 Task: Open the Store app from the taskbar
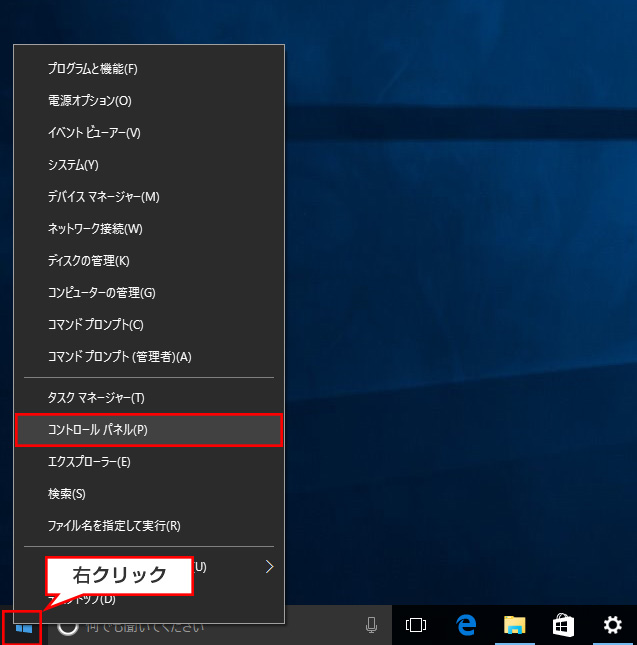[563, 626]
